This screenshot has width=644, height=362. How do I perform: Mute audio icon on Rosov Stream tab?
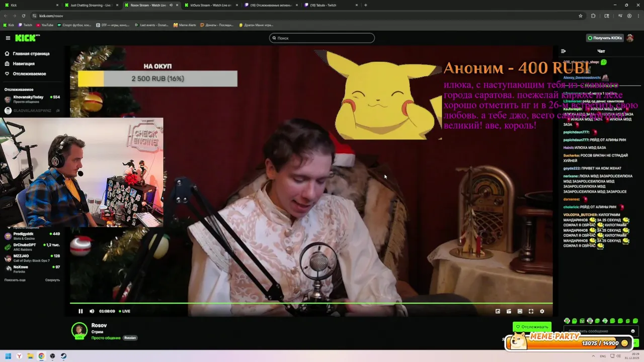(x=171, y=5)
